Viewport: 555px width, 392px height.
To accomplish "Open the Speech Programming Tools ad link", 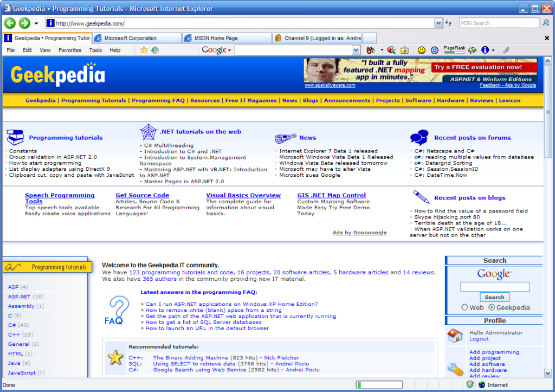I will coord(60,198).
